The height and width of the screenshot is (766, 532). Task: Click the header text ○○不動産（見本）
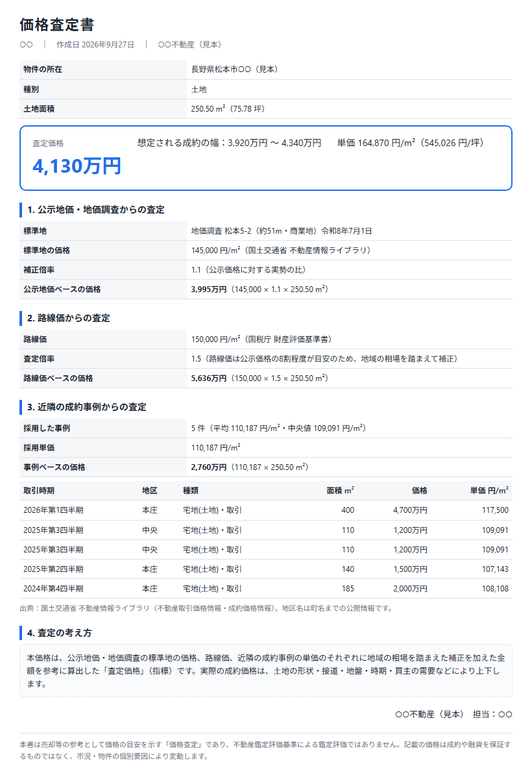pos(191,44)
